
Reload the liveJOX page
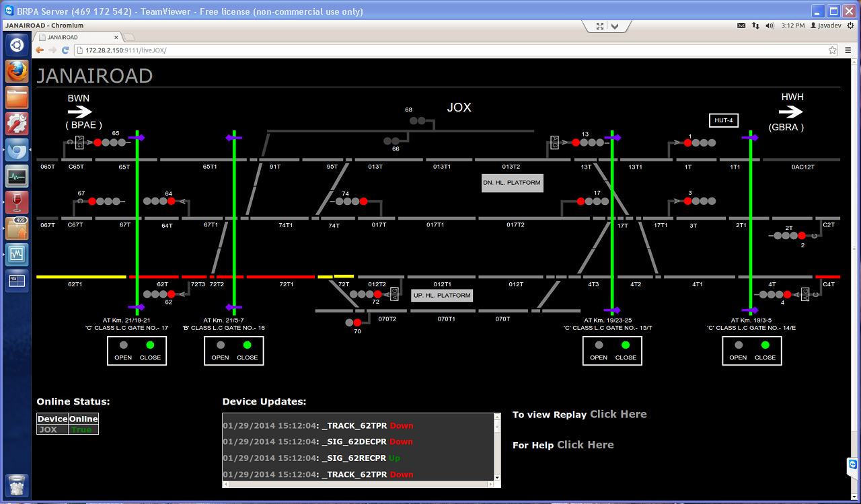[65, 50]
